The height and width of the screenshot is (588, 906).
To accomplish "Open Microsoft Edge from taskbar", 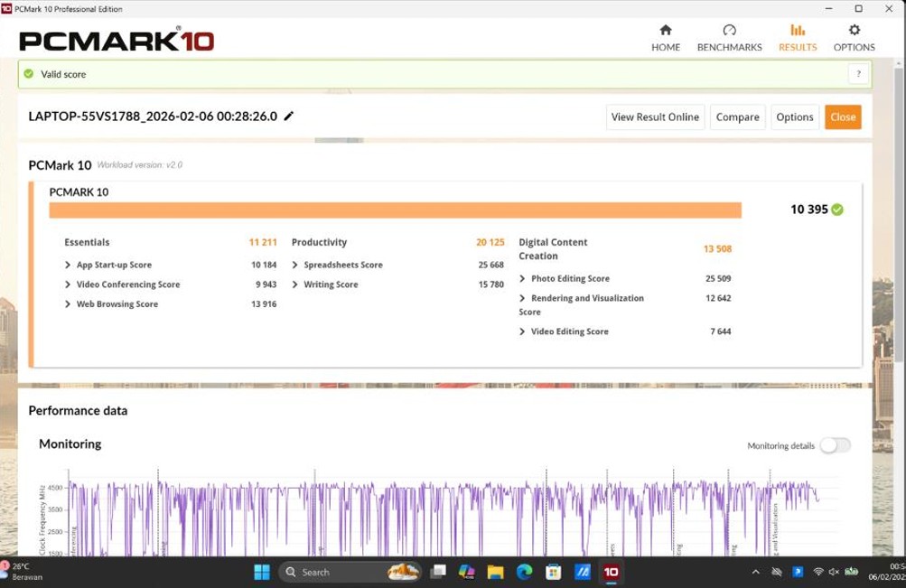I will pyautogui.click(x=524, y=573).
